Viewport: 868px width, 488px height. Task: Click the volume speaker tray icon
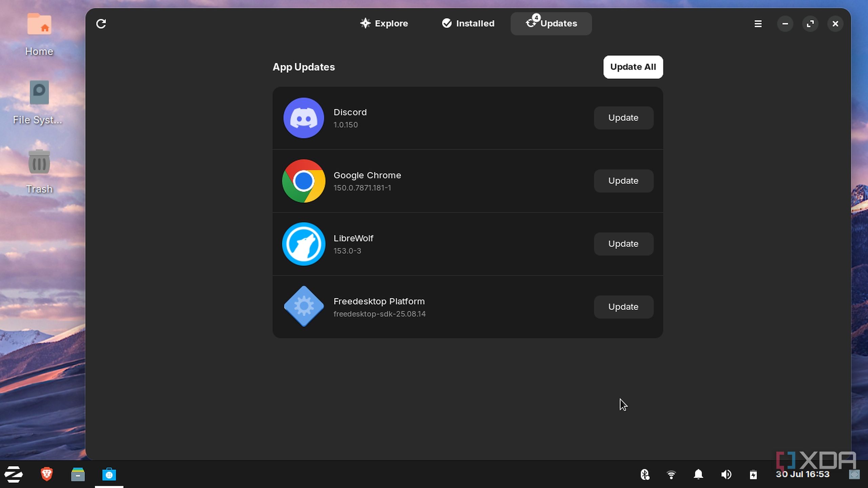coord(726,474)
